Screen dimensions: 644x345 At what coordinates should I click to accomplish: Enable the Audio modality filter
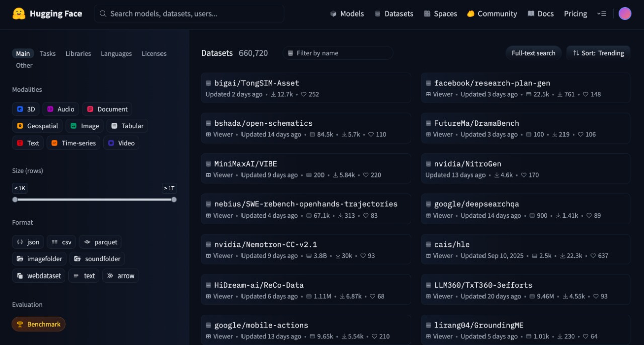(x=60, y=109)
